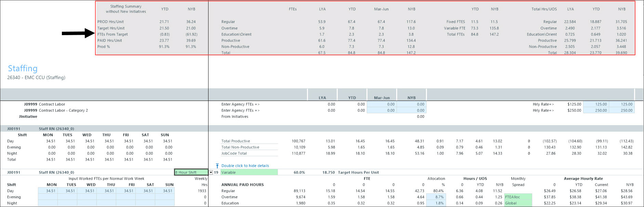Select the 125.00 NYB hourly rate cell
Viewport: 644px width, 207px height.
coord(622,104)
